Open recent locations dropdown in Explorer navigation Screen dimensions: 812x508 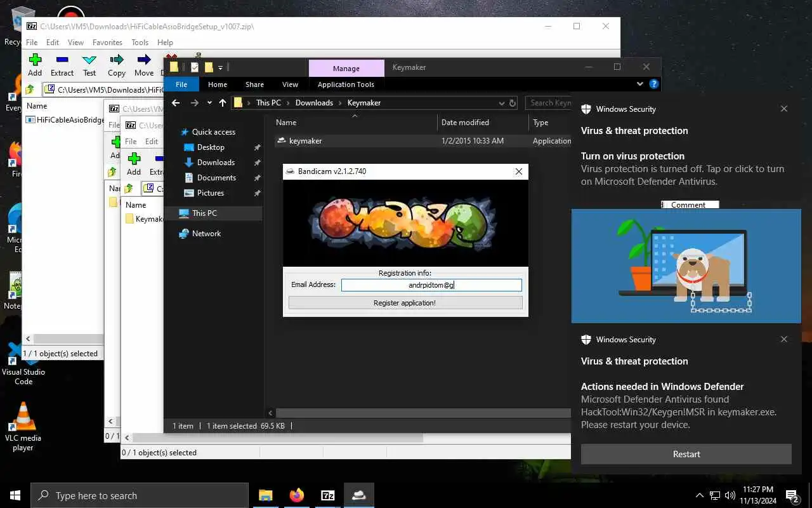point(209,103)
